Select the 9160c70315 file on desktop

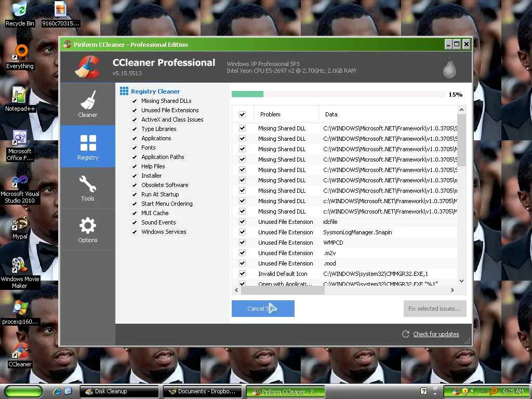tap(60, 14)
